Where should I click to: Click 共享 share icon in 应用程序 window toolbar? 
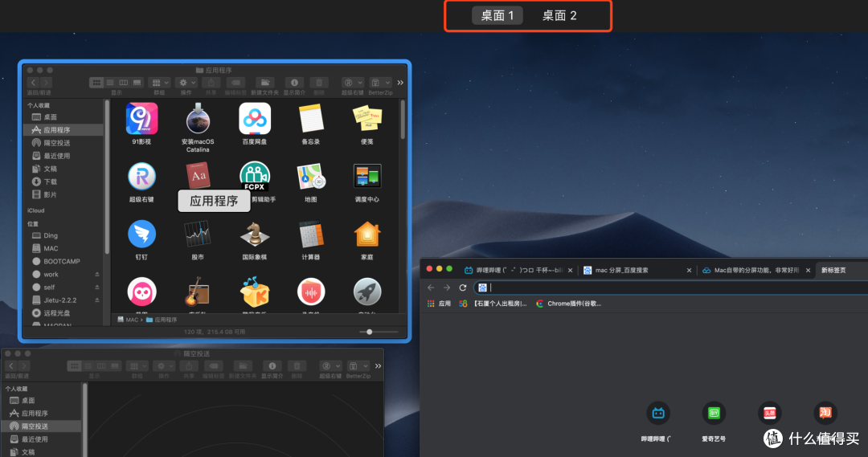coord(211,83)
